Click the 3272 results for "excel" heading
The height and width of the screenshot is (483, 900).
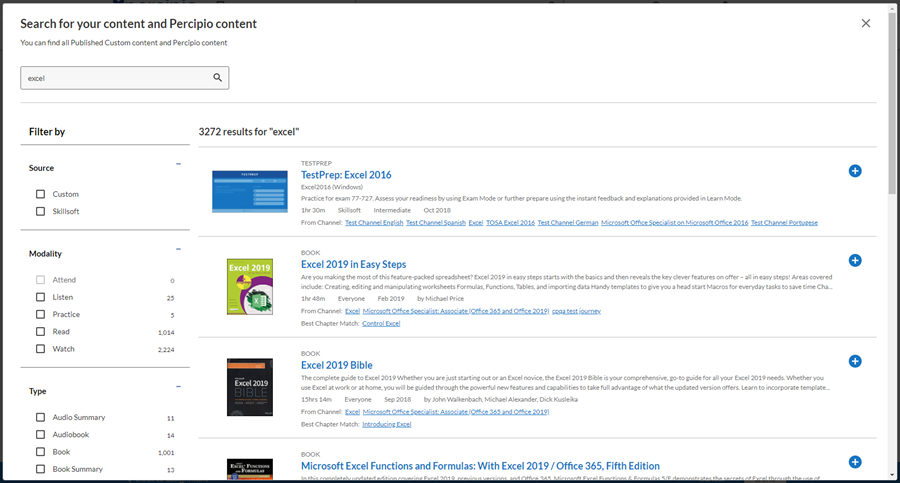tap(249, 132)
